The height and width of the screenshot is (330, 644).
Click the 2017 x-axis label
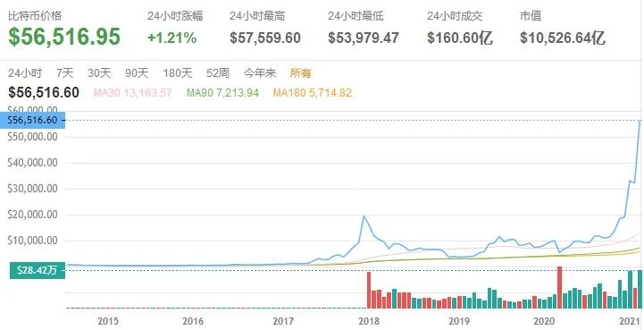click(x=283, y=321)
